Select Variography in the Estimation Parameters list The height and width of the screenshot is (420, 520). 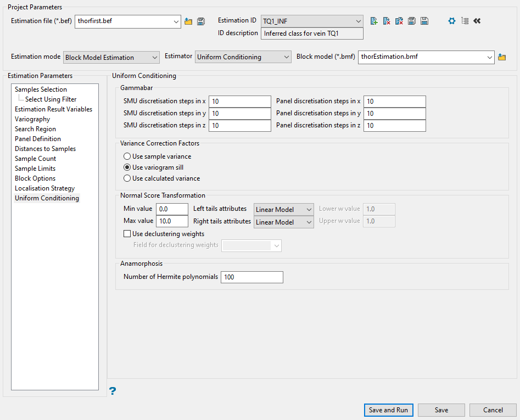32,119
